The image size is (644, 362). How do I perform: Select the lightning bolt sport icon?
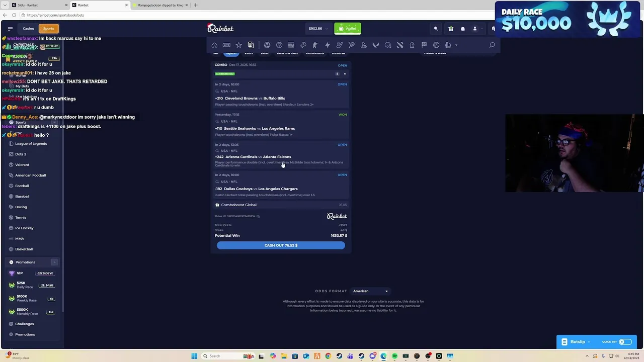[x=328, y=45]
